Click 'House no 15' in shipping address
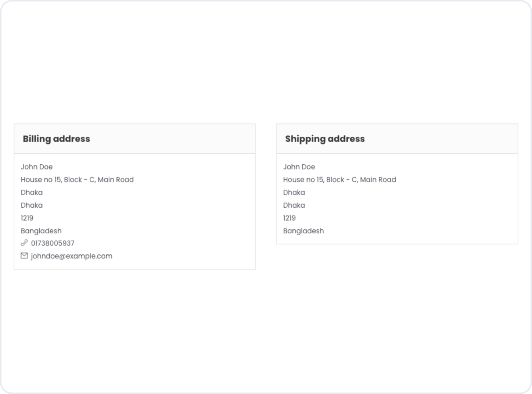 [x=303, y=180]
